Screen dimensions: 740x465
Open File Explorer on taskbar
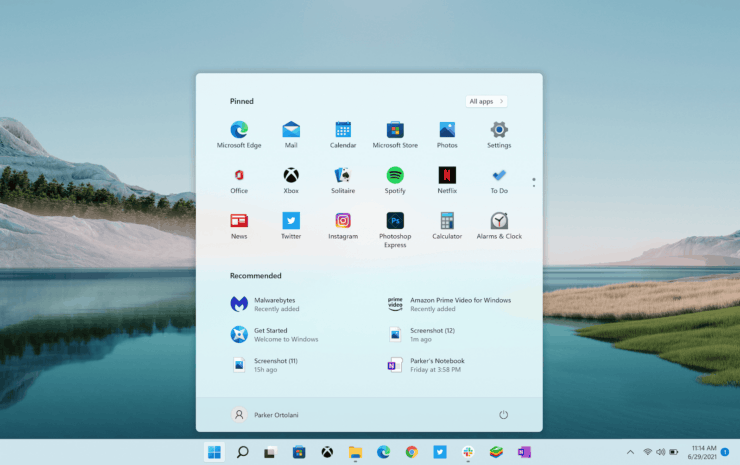(x=355, y=452)
